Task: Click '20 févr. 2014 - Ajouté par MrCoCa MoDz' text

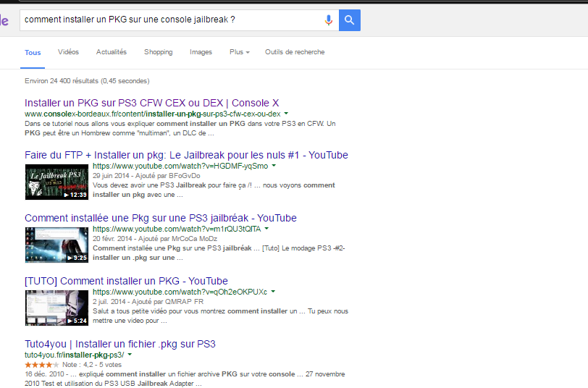Action: (155, 238)
